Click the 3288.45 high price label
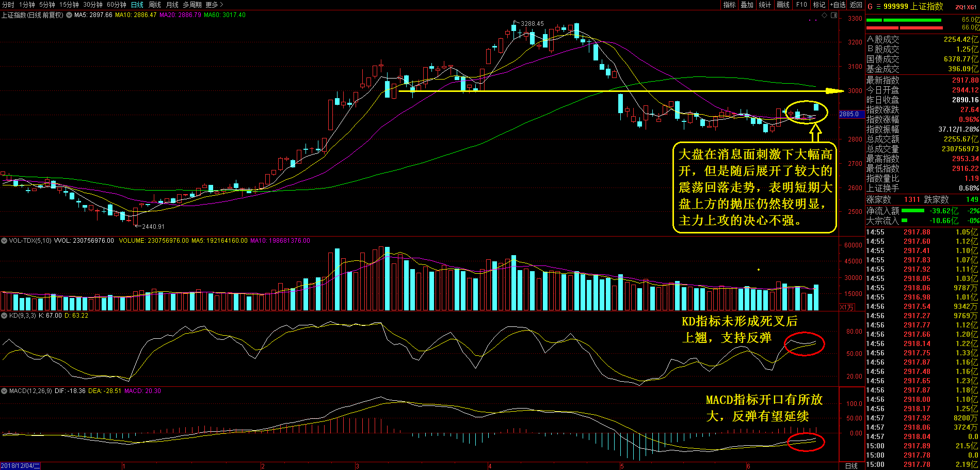The image size is (980, 470). pos(532,24)
